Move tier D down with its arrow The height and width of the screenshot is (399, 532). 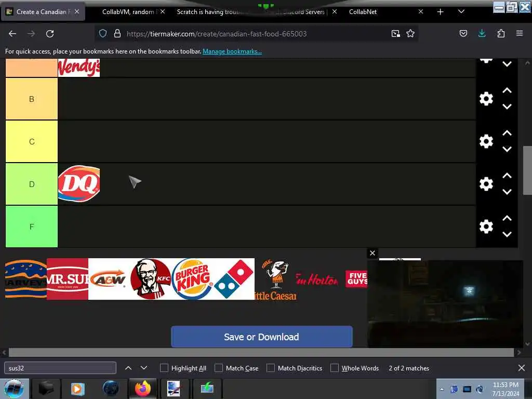507,192
